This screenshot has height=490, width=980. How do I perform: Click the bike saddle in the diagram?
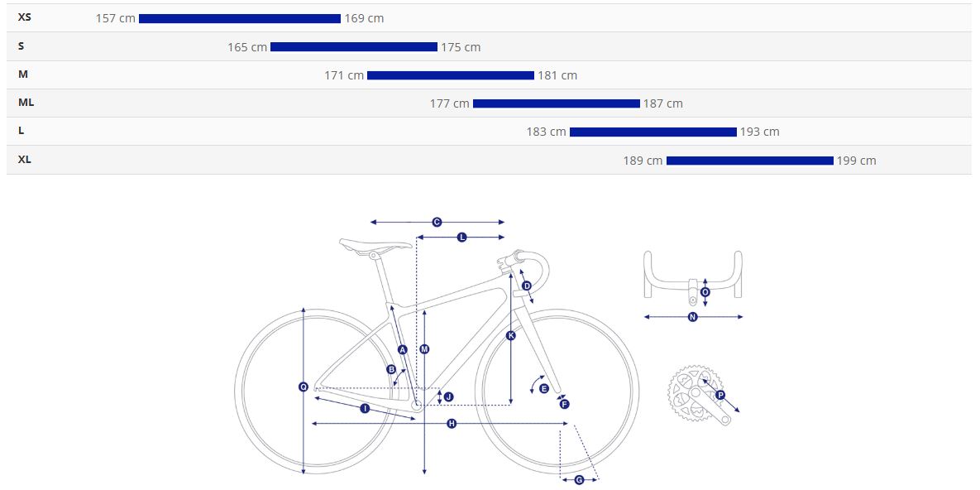pos(375,244)
